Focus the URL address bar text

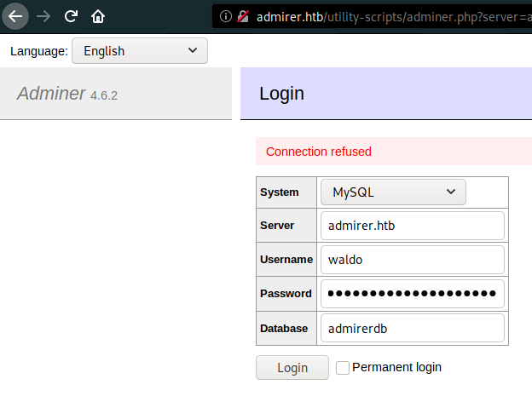click(x=394, y=17)
